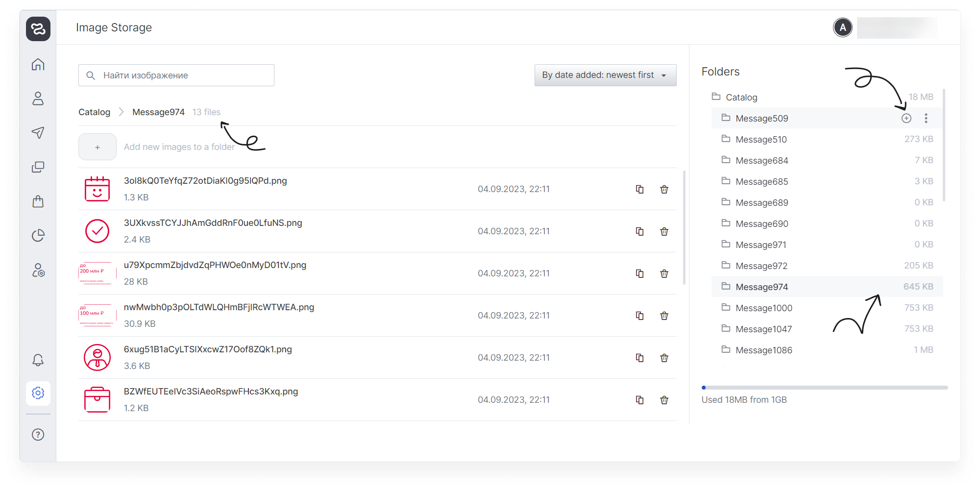Click the storage usage progress bar
The width and height of the screenshot is (980, 491).
(x=824, y=388)
